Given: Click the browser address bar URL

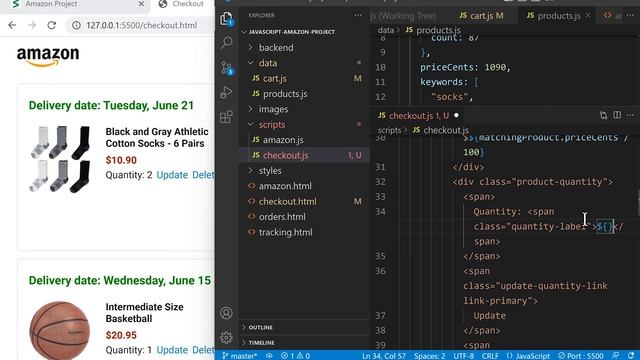Looking at the screenshot, I should click(142, 25).
